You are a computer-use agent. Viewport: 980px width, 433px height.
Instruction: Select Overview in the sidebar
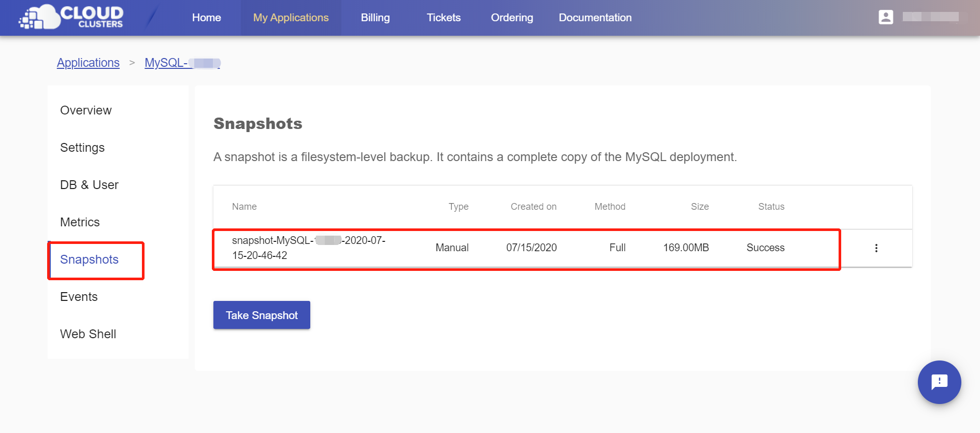[86, 110]
